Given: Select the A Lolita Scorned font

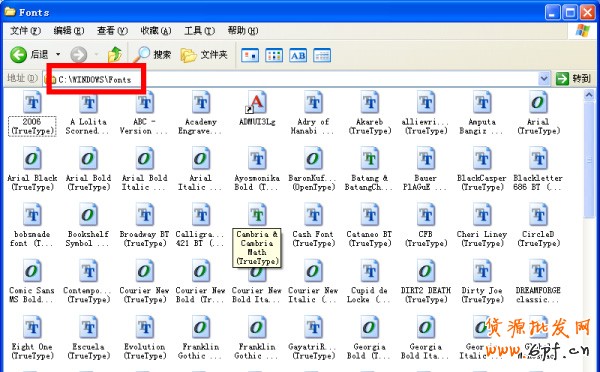Looking at the screenshot, I should pos(88,113).
